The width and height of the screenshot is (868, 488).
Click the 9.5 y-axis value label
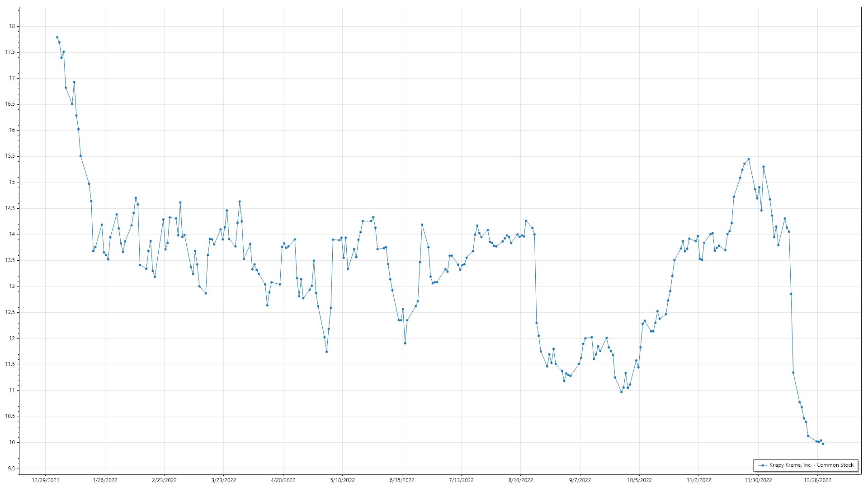(11, 469)
